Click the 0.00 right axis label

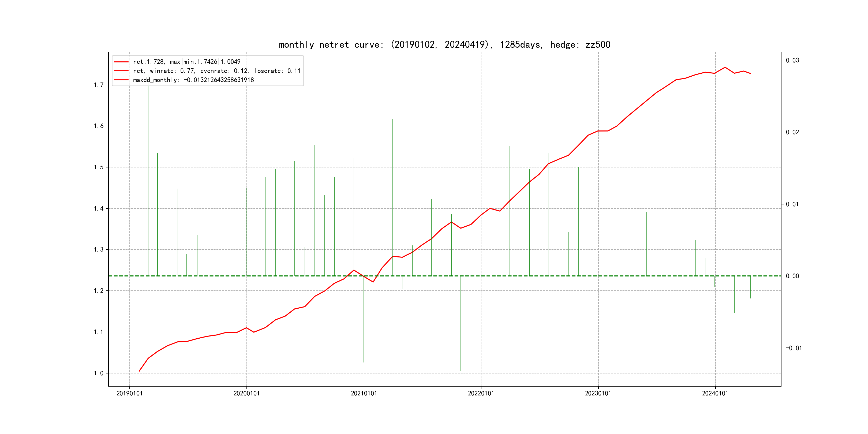(x=792, y=276)
